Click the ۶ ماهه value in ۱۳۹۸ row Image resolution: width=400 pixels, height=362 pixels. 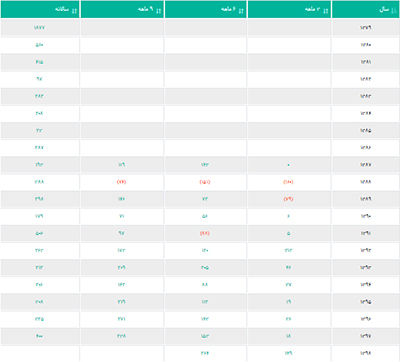point(205,353)
